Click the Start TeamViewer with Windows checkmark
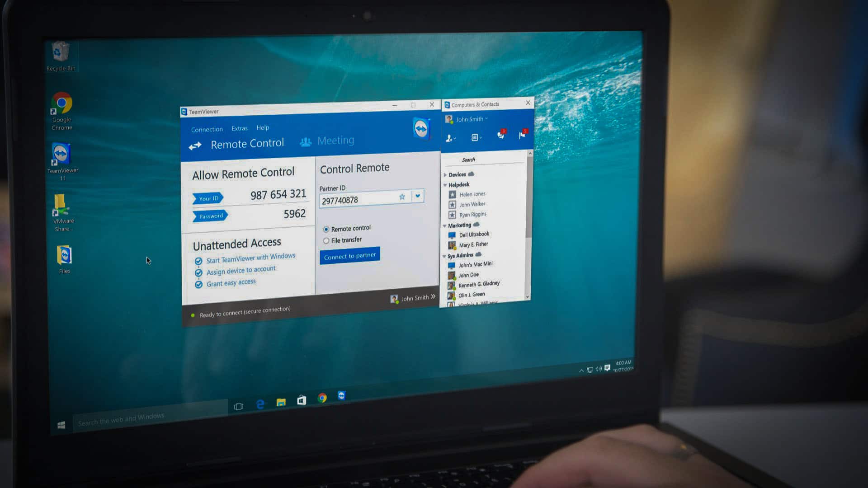The image size is (868, 488). pos(198,261)
